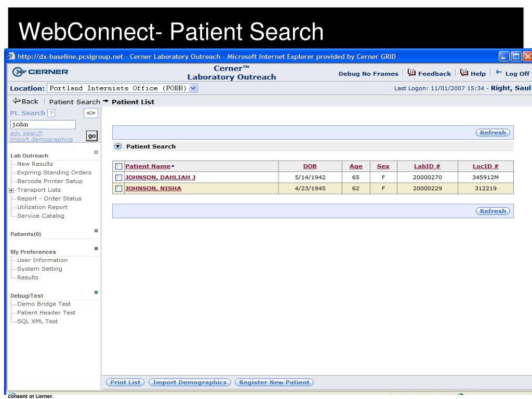Open New Results in Lab Outreach
Viewport: 532px width, 399px height.
coord(35,164)
